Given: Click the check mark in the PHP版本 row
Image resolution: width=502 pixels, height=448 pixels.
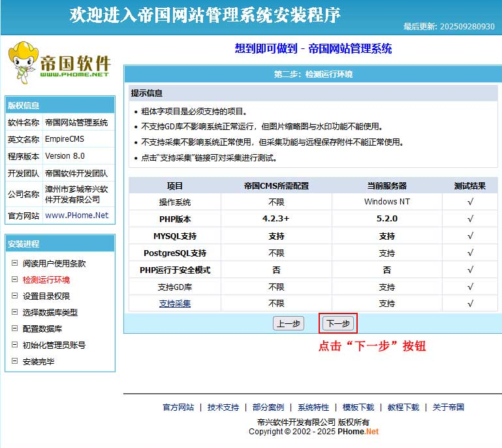Looking at the screenshot, I should [x=470, y=219].
